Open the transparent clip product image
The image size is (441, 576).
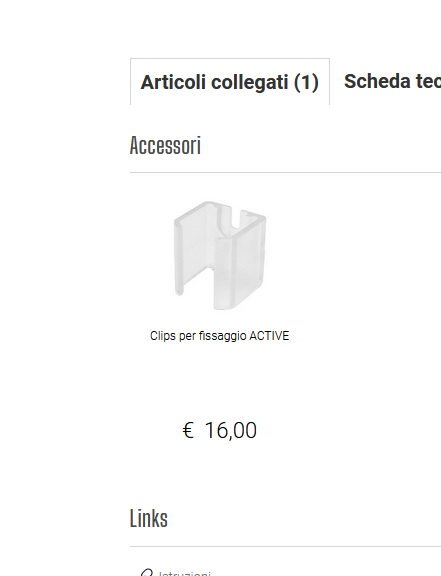coord(220,255)
